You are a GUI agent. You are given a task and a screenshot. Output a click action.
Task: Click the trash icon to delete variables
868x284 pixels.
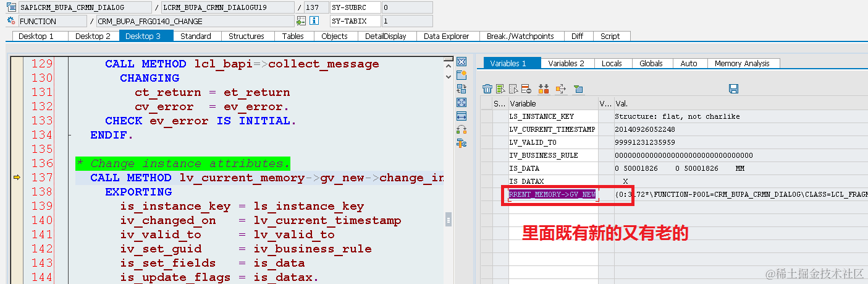point(487,89)
